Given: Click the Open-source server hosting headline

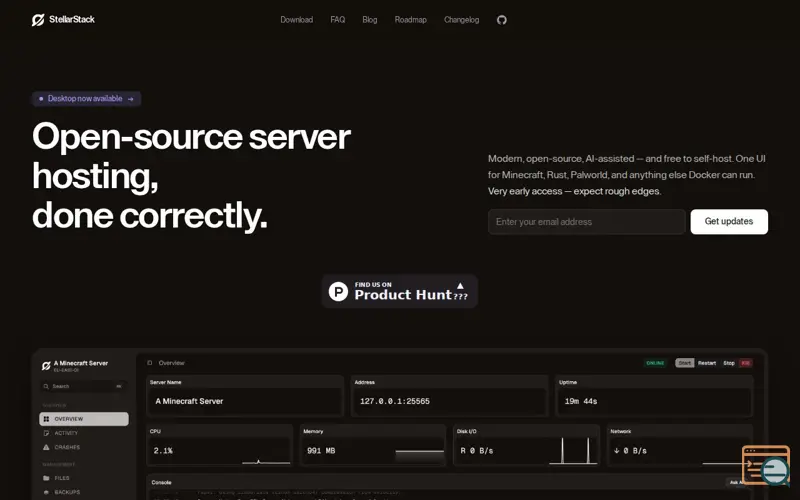Looking at the screenshot, I should pyautogui.click(x=191, y=176).
